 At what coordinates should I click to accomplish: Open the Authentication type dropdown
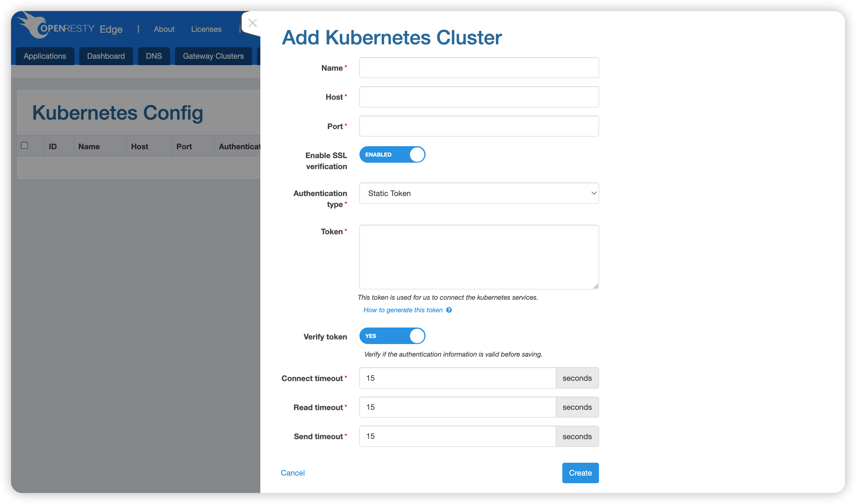pyautogui.click(x=478, y=193)
